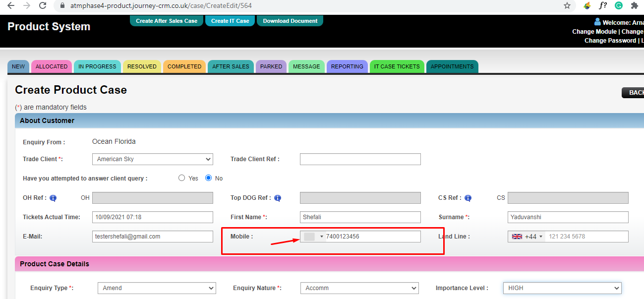Click the Ocean Florida enquiry text
The height and width of the screenshot is (299, 644).
pyautogui.click(x=114, y=141)
